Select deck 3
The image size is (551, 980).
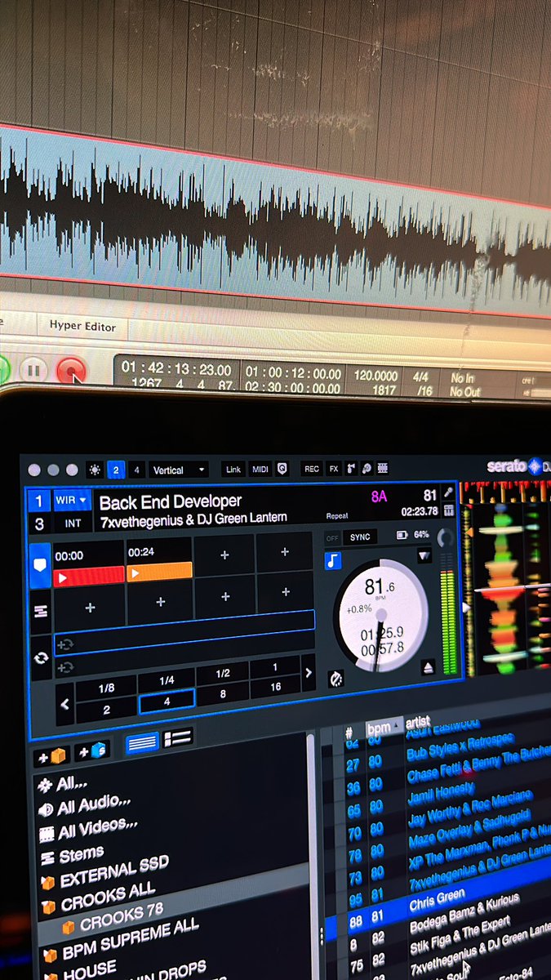(x=39, y=523)
